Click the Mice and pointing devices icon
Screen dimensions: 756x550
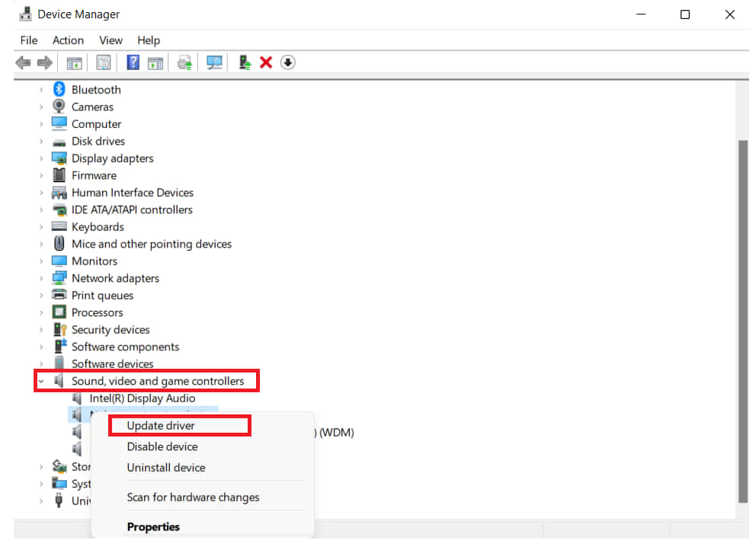pyautogui.click(x=59, y=244)
